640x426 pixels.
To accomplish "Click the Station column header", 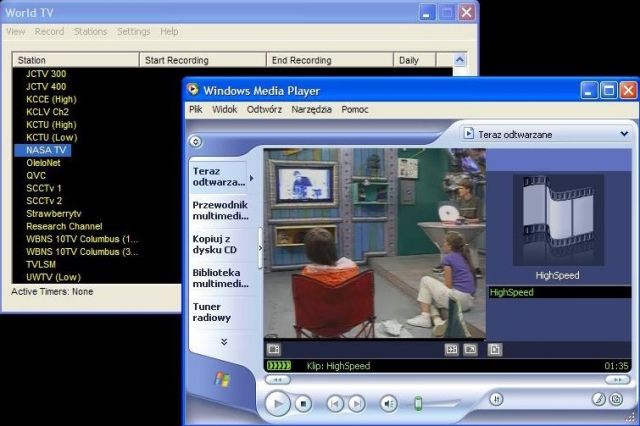I will 76,60.
